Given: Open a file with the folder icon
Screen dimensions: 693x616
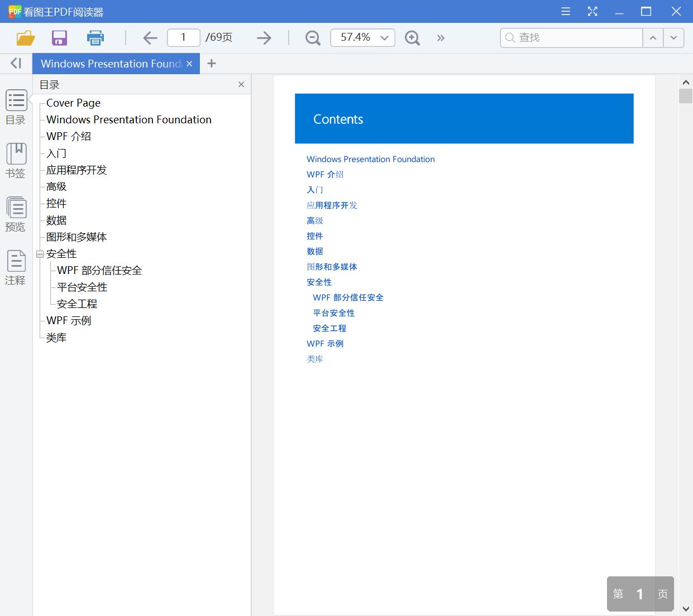Looking at the screenshot, I should pos(26,38).
